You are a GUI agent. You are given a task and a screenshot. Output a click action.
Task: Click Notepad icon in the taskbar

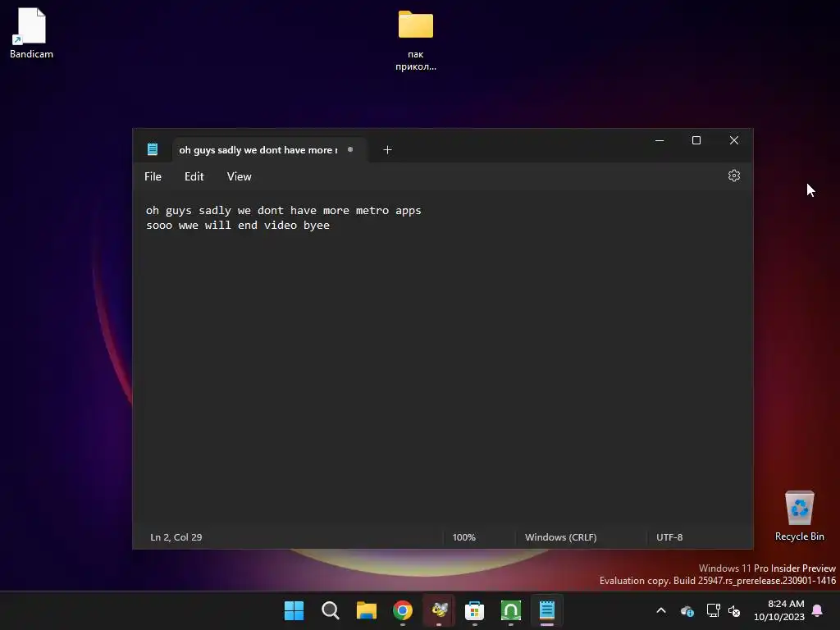(547, 610)
